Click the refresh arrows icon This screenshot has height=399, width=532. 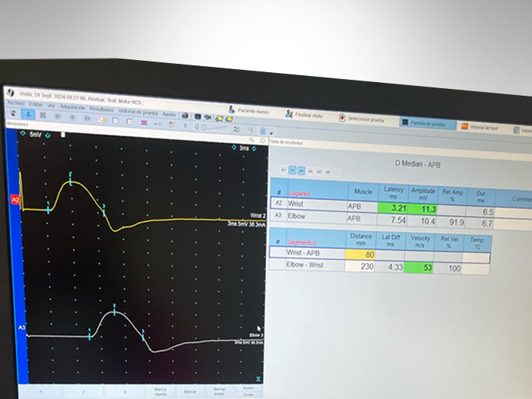[x=237, y=129]
